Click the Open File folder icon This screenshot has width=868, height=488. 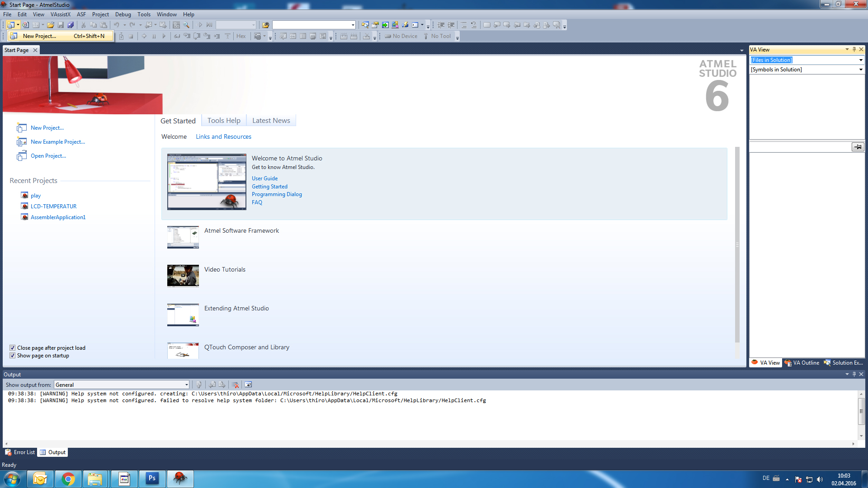coord(51,25)
